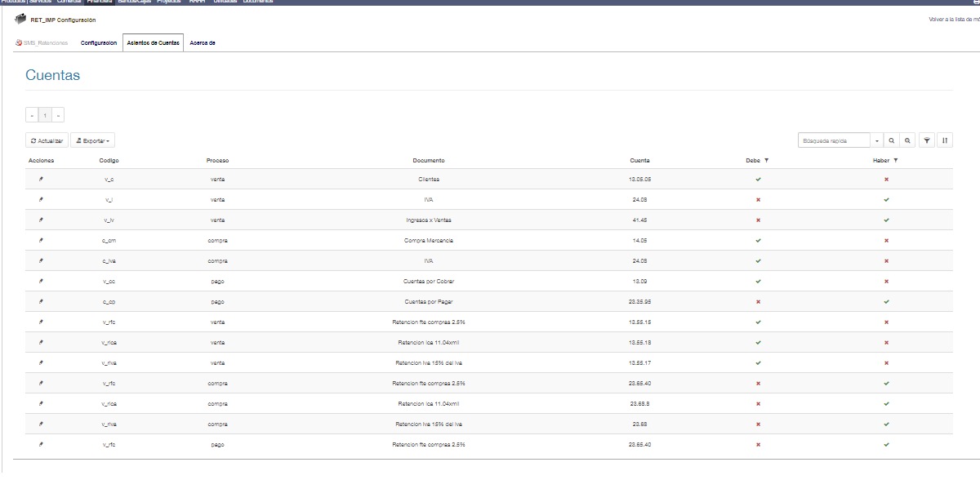Select page 1 in the pagination
Viewport: 980px width, 480px height.
pyautogui.click(x=45, y=115)
